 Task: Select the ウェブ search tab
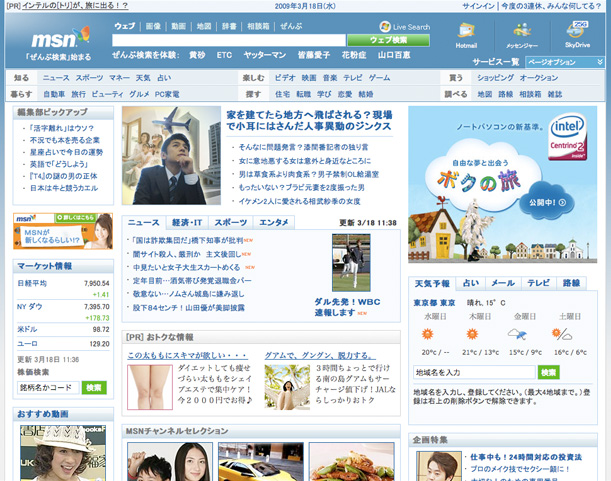click(124, 26)
